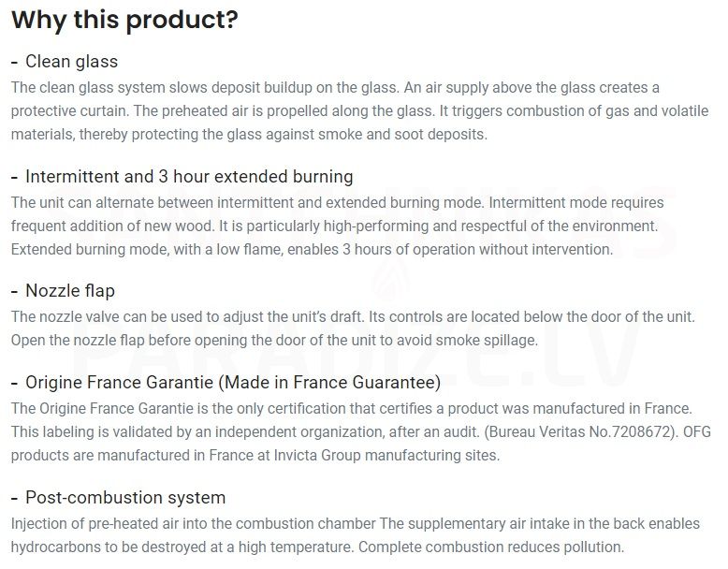Click the 'Extended burning mode' sentence
728x569 pixels.
312,250
